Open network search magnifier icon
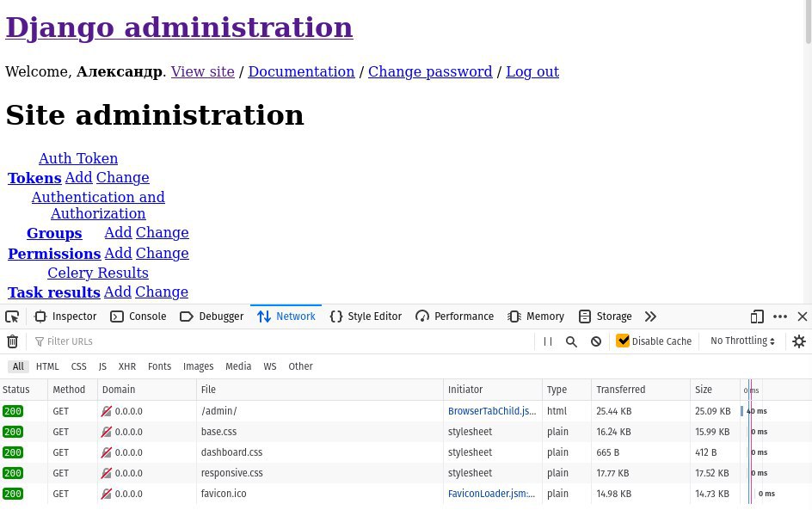Screen dimensions: 812x510 click(x=571, y=341)
